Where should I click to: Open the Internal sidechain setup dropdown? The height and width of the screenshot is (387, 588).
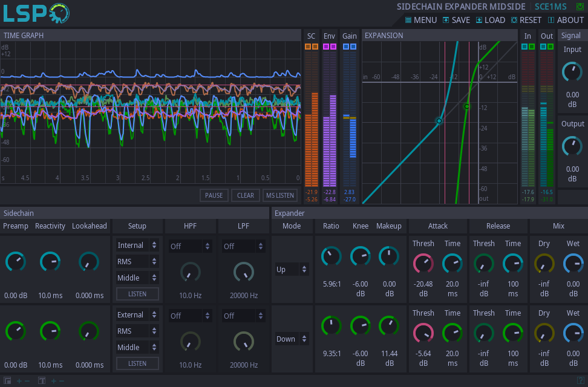pyautogui.click(x=137, y=246)
